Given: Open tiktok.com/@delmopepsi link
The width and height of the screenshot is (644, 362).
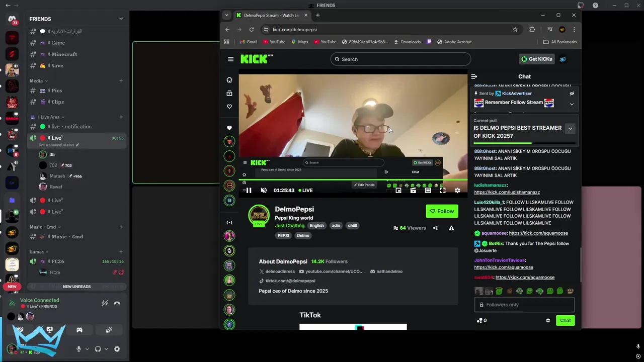Looking at the screenshot, I should pos(290,281).
